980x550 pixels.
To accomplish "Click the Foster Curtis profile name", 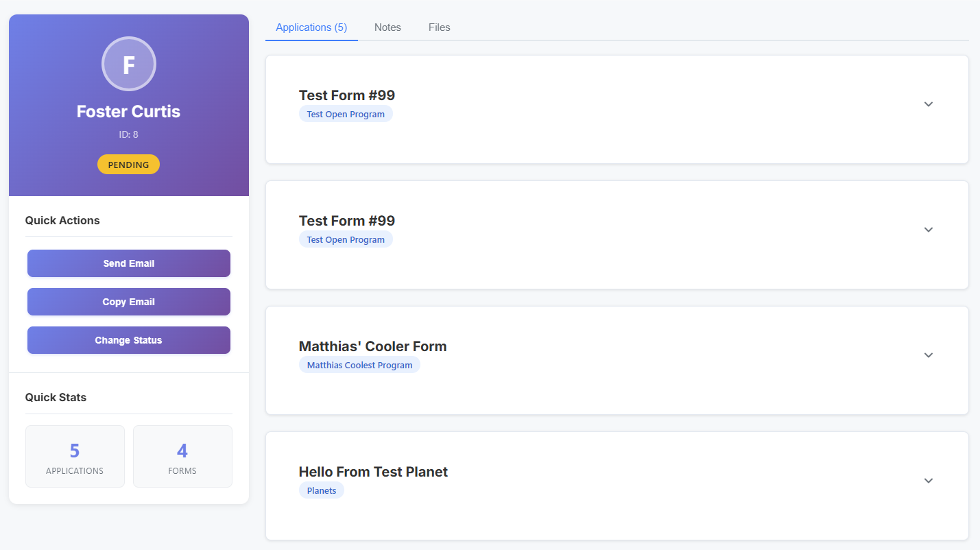I will [128, 112].
